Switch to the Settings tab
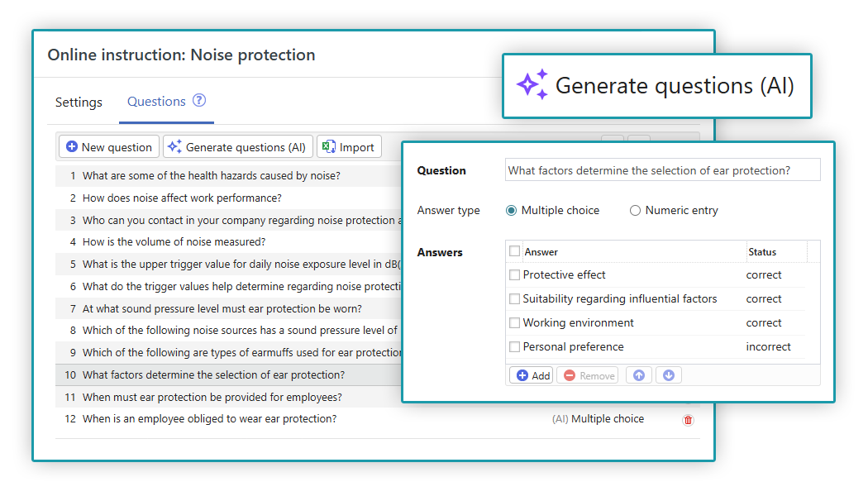The height and width of the screenshot is (496, 868). click(x=79, y=102)
